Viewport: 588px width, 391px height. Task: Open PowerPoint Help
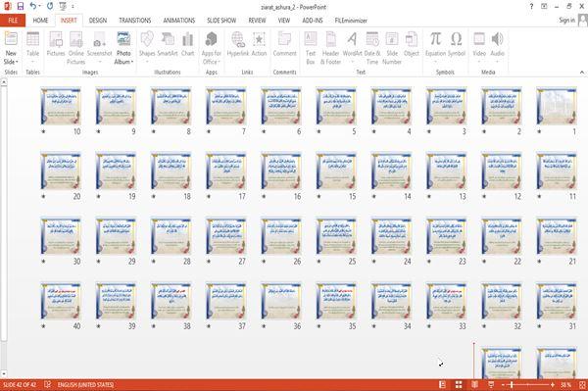(531, 7)
